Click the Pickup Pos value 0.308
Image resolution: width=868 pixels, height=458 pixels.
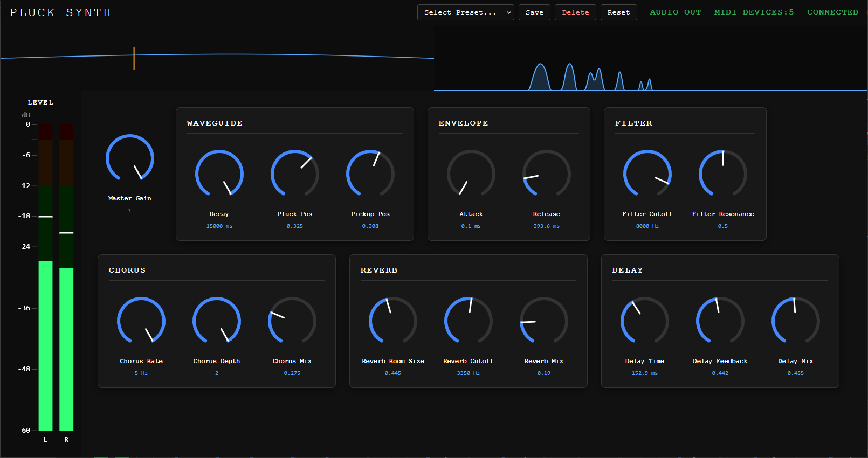370,226
